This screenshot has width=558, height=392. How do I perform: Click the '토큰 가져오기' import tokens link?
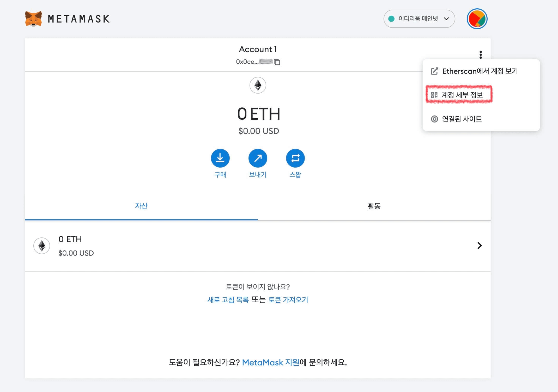point(288,300)
